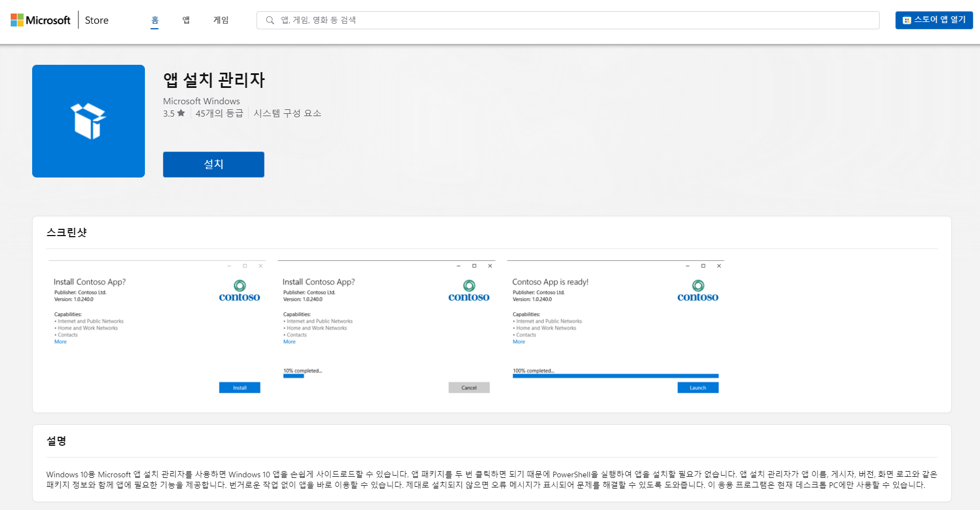The width and height of the screenshot is (980, 510).
Task: Click the Microsoft Windows publisher name
Action: [201, 101]
